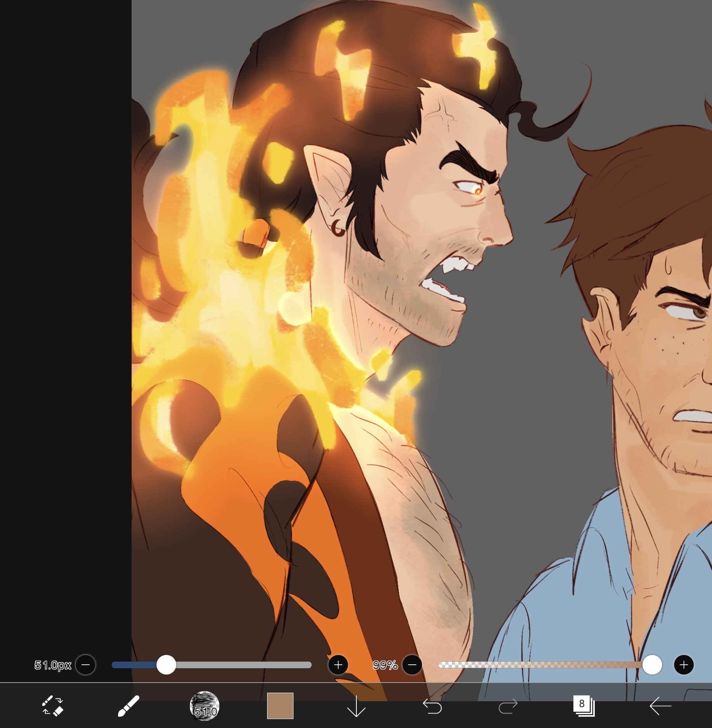This screenshot has height=728, width=712.
Task: Toggle the brush/eraser switch tool
Action: [52, 705]
